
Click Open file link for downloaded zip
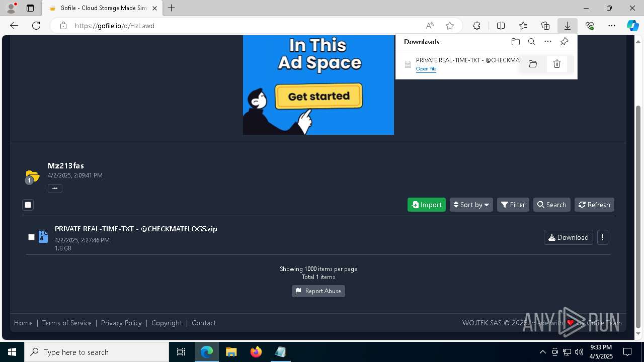[426, 69]
